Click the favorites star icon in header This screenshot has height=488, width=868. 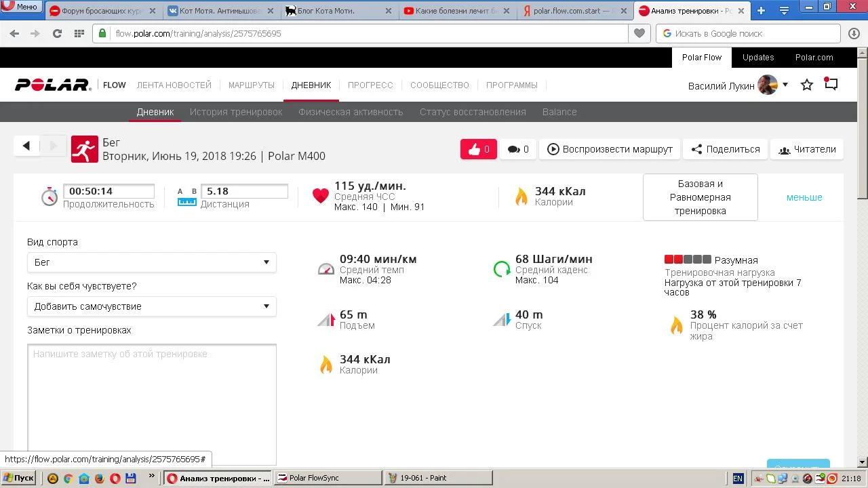806,85
